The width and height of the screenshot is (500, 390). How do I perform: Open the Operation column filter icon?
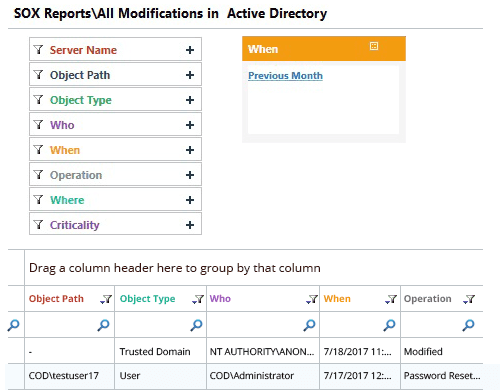(469, 299)
